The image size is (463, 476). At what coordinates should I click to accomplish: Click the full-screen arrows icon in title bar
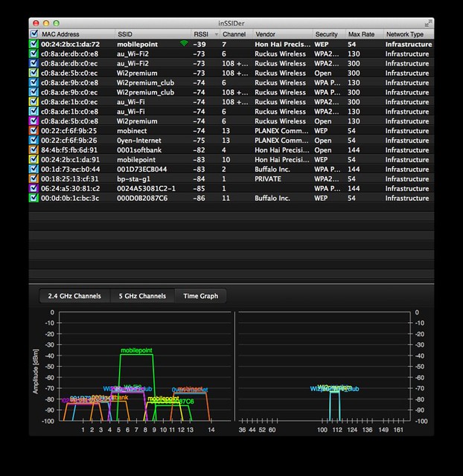[x=428, y=23]
